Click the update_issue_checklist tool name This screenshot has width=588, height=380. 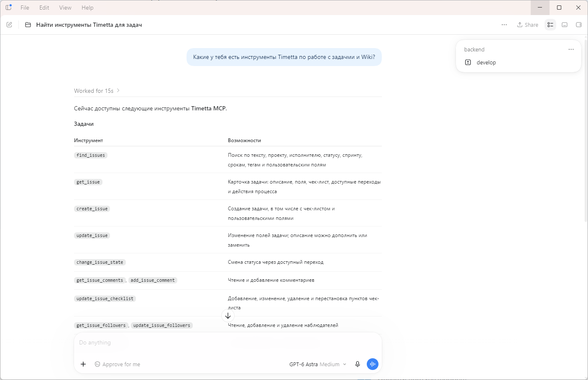click(x=105, y=298)
